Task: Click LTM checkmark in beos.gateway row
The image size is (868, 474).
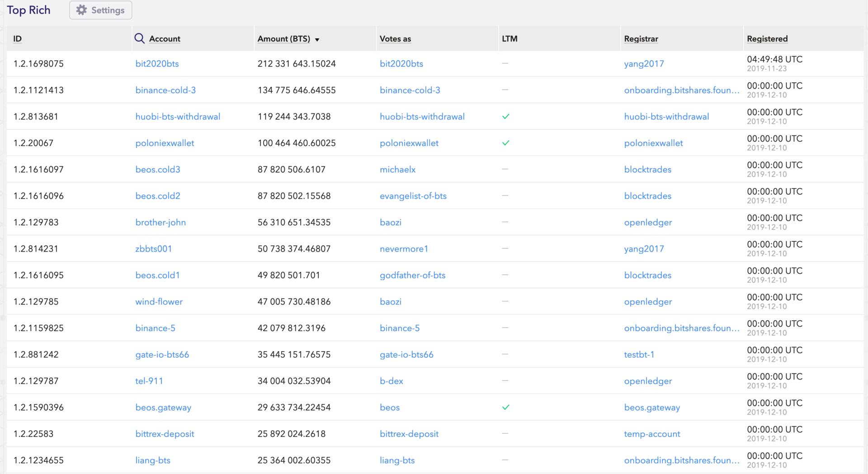Action: point(506,407)
